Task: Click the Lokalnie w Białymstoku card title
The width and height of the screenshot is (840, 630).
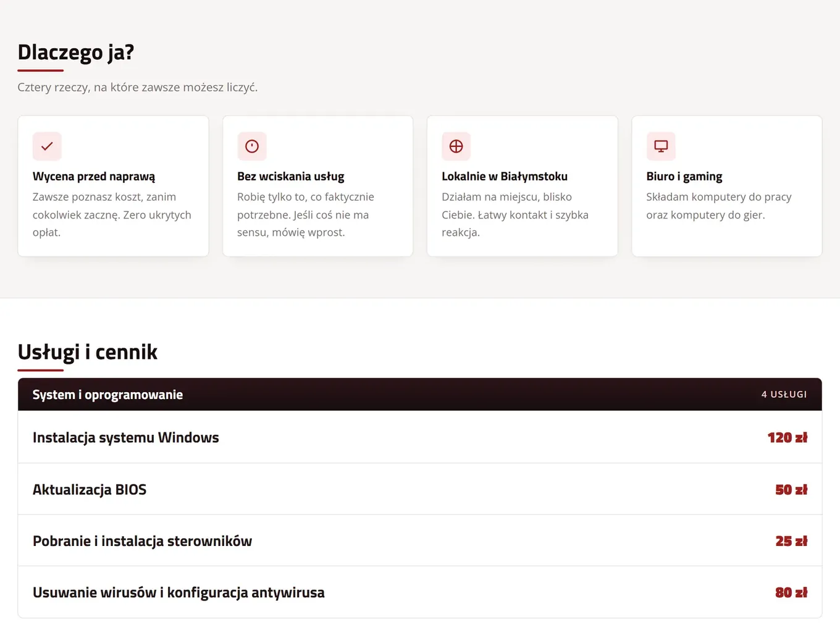Action: click(505, 177)
